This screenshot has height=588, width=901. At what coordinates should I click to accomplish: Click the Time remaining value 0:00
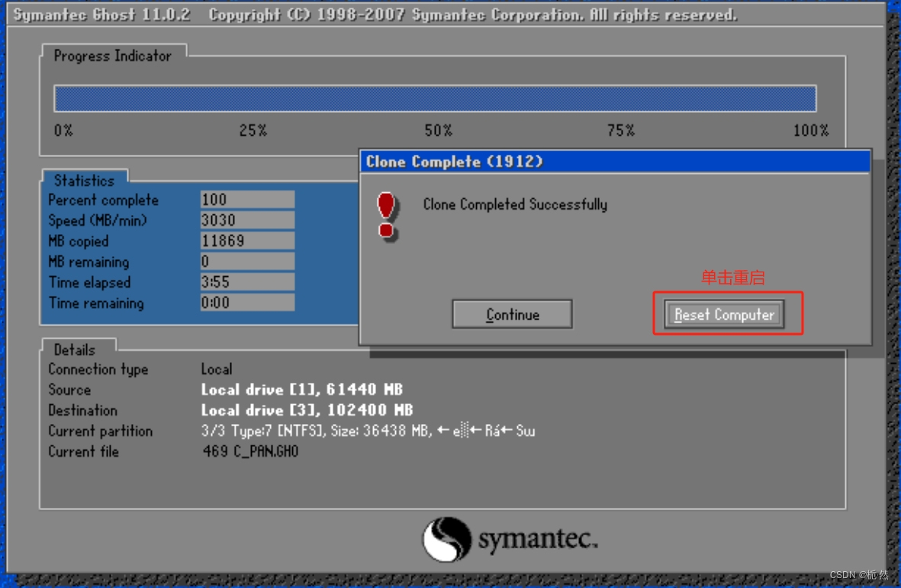point(248,303)
